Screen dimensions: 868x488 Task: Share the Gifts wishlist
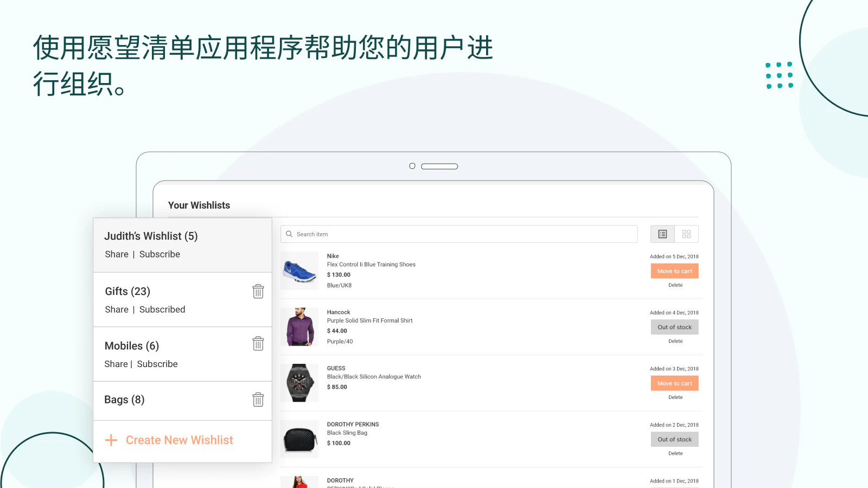click(117, 310)
